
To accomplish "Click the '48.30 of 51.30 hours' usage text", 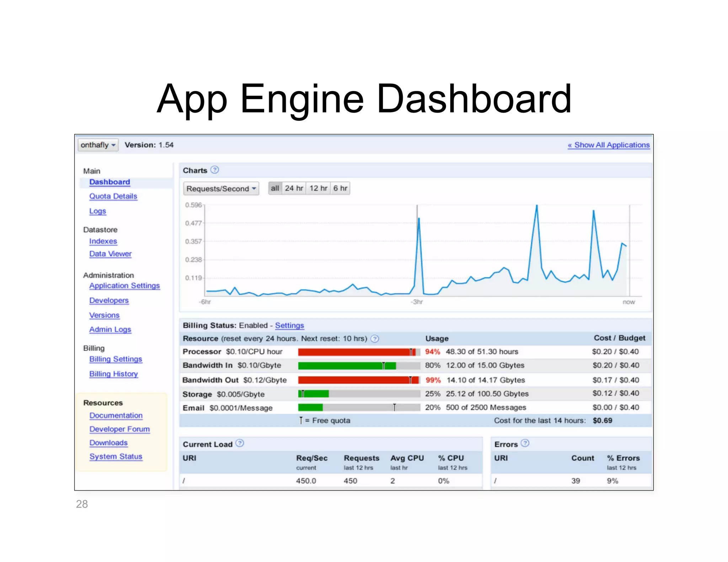I will pyautogui.click(x=482, y=352).
